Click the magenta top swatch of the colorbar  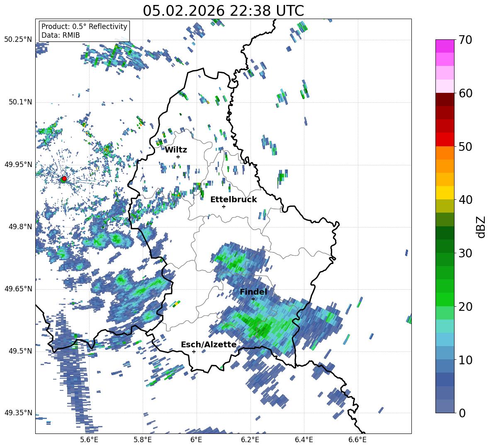(x=445, y=46)
